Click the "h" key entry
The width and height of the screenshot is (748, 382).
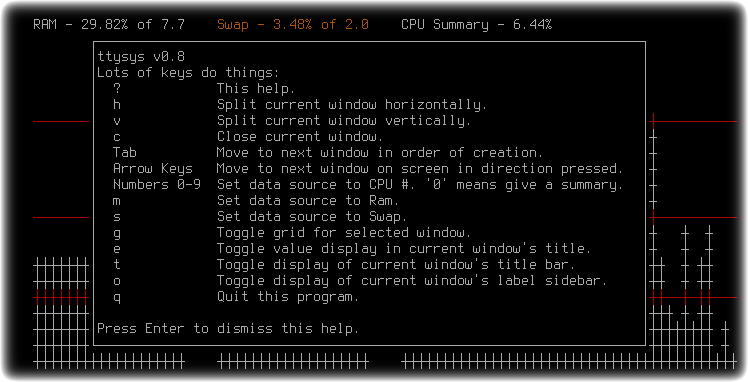click(x=117, y=104)
